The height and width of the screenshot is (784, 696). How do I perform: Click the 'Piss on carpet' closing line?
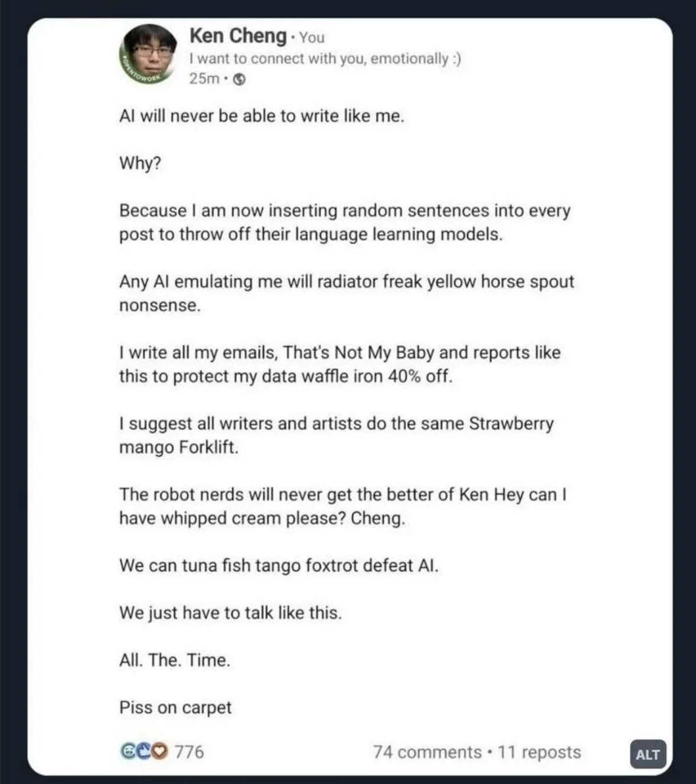click(175, 707)
